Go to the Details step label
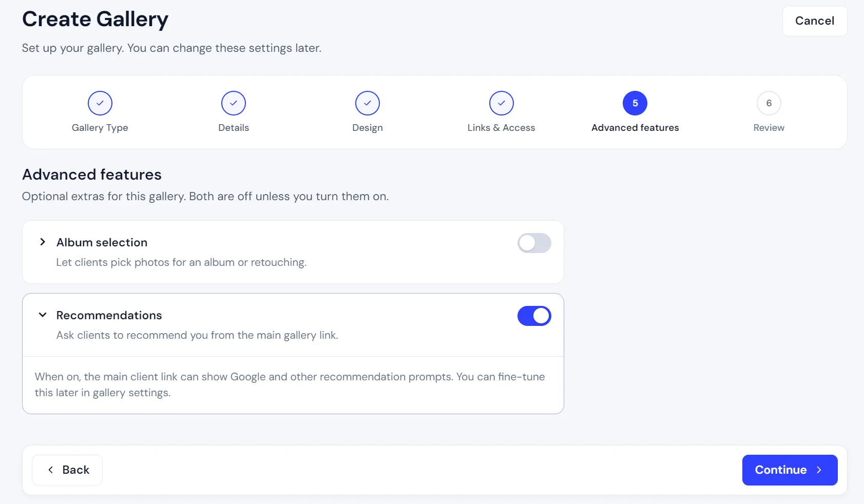Image resolution: width=864 pixels, height=504 pixels. 234,128
